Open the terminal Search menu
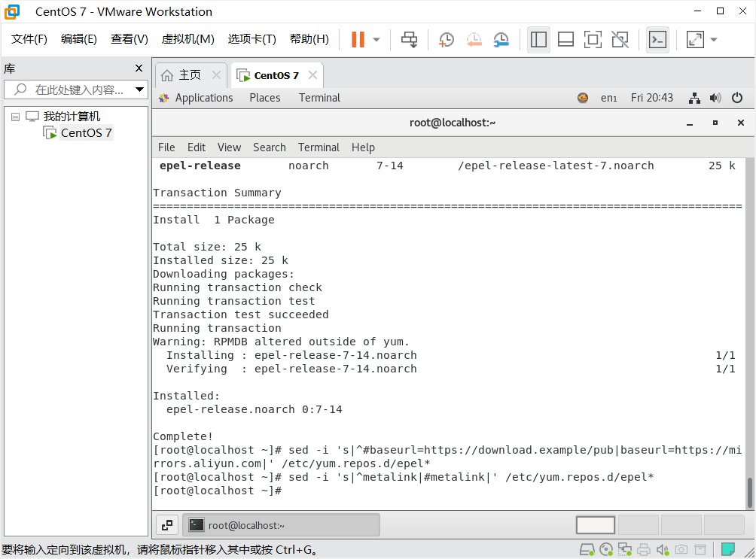756x559 pixels. (x=270, y=147)
